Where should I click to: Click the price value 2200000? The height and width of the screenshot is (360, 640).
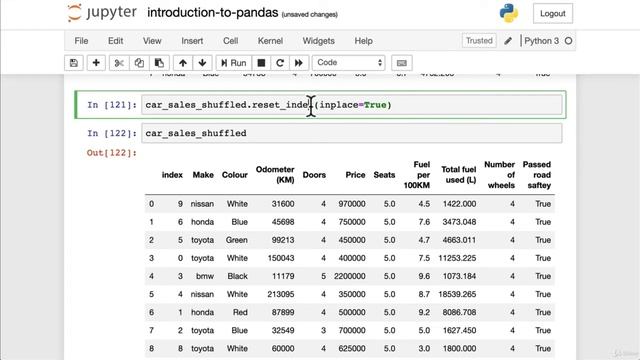(x=349, y=276)
